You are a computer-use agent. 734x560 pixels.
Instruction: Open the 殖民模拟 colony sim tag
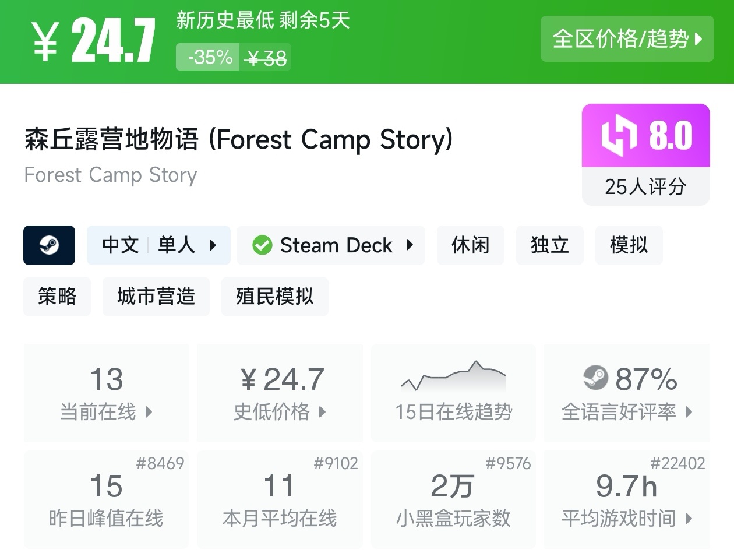274,297
